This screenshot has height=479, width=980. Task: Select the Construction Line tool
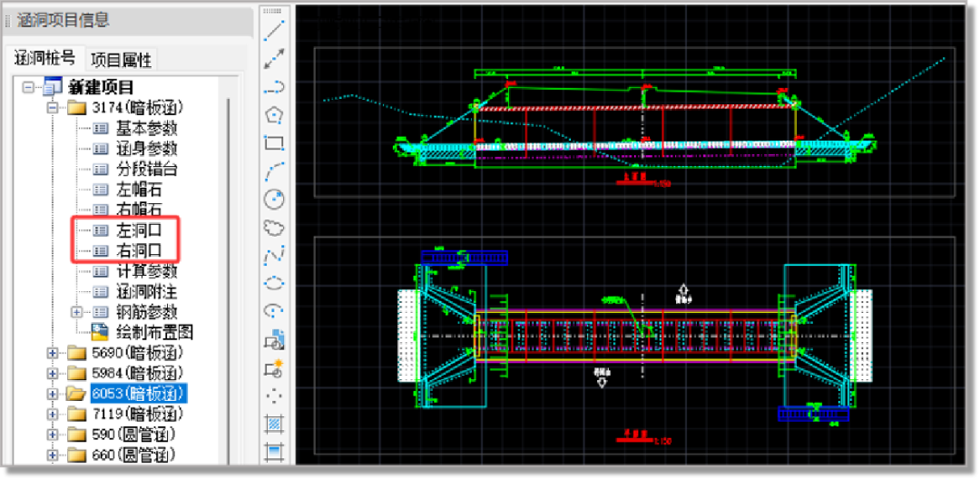pyautogui.click(x=274, y=60)
